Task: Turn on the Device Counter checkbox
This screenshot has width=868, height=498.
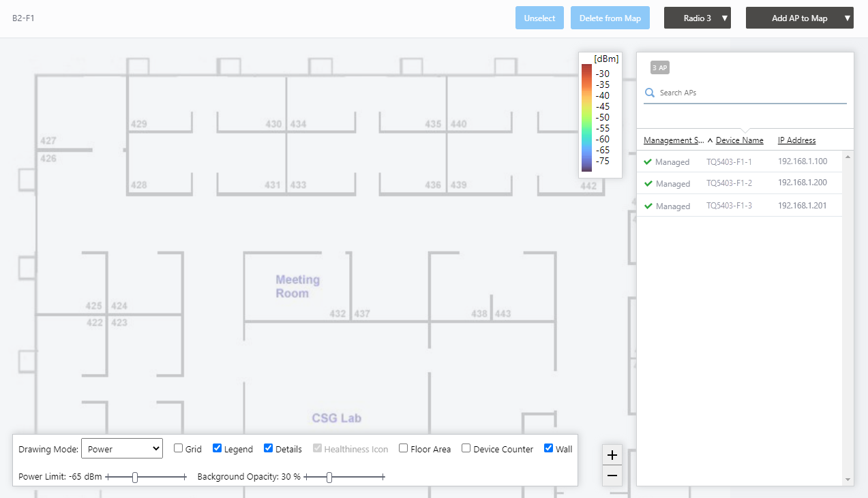Action: [466, 448]
